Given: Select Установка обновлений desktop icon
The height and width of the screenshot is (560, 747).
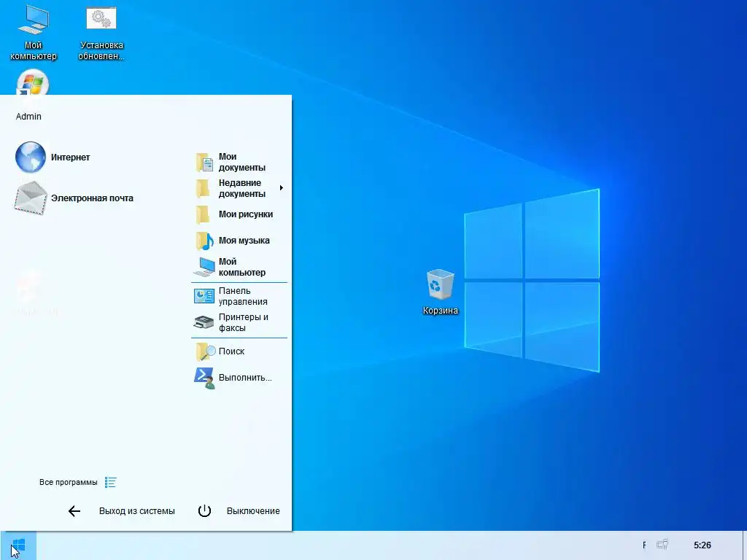Looking at the screenshot, I should click(x=101, y=34).
